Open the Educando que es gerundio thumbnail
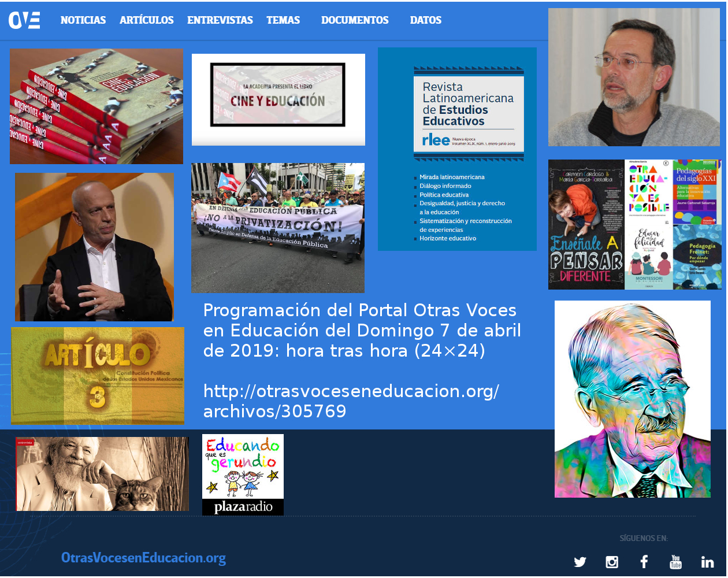 click(243, 475)
